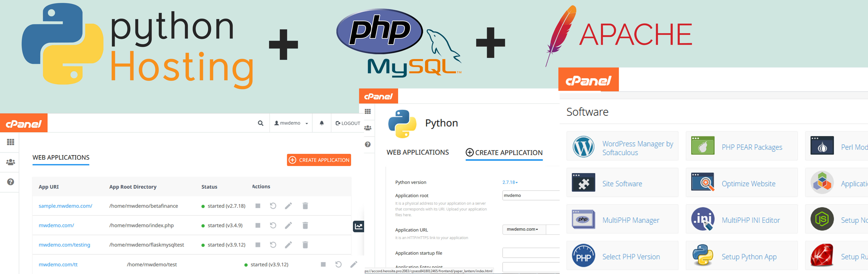Restart the sample.mwdemo.com/ application
The image size is (868, 274).
pyautogui.click(x=273, y=206)
